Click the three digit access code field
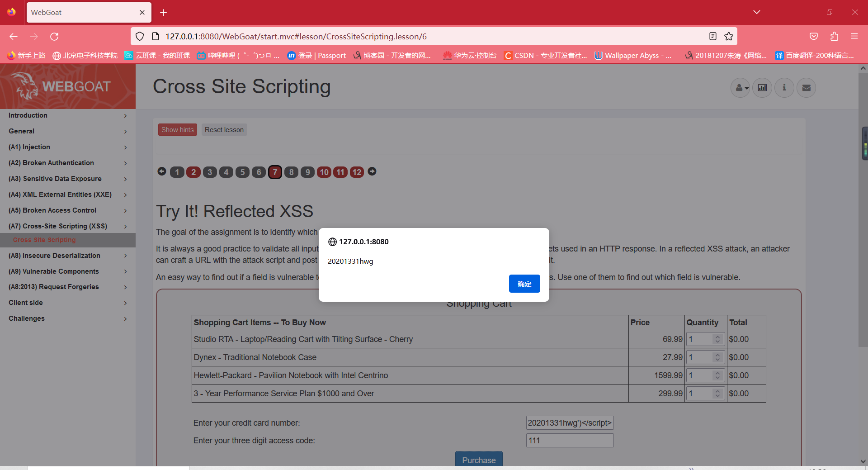This screenshot has height=470, width=868. pos(570,441)
